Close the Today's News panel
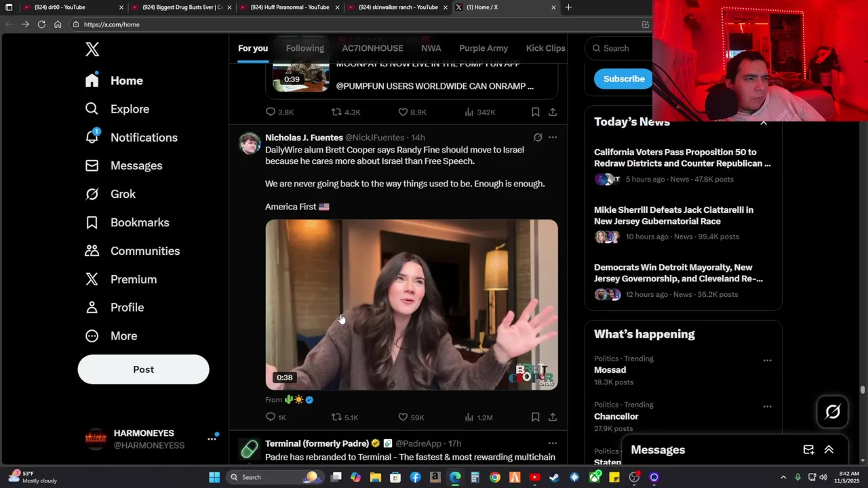This screenshot has height=488, width=868. 764,123
